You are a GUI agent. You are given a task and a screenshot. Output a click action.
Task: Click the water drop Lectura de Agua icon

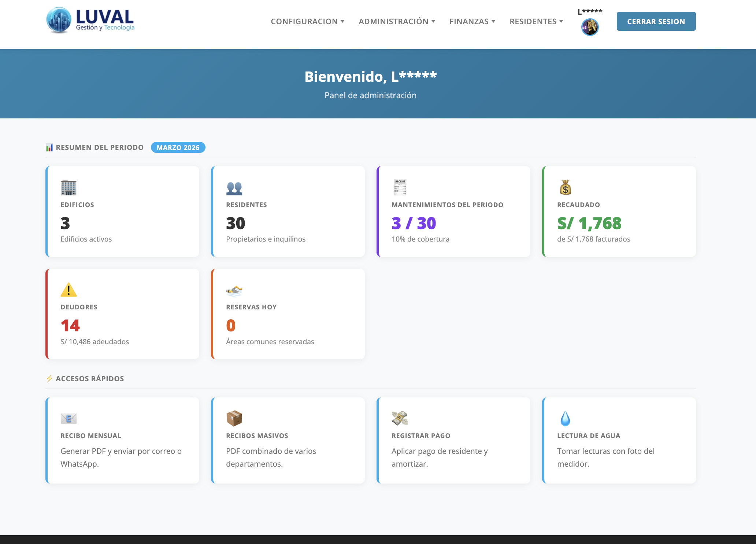[565, 418]
